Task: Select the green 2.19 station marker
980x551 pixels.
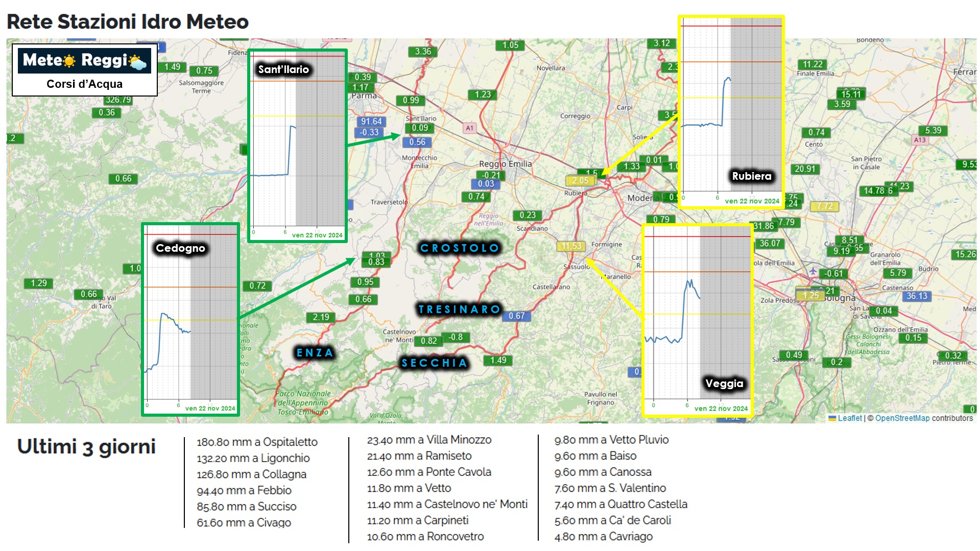Action: [x=321, y=318]
